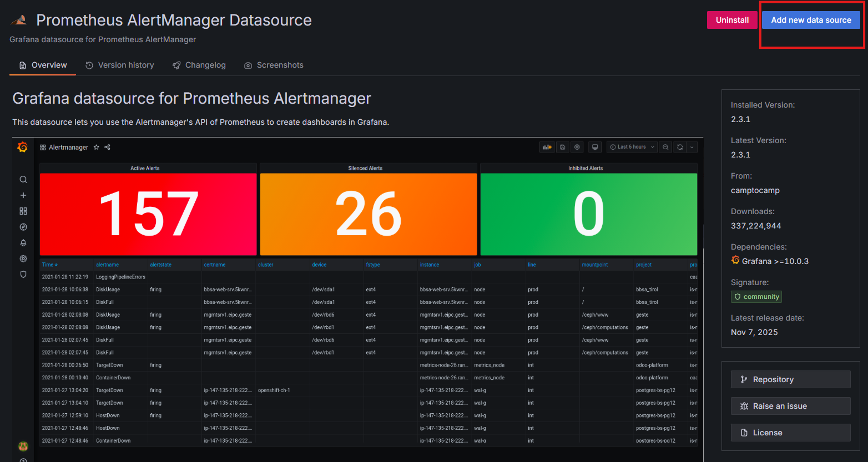868x462 pixels.
Task: Toggle sort order on Time column header
Action: pos(50,265)
